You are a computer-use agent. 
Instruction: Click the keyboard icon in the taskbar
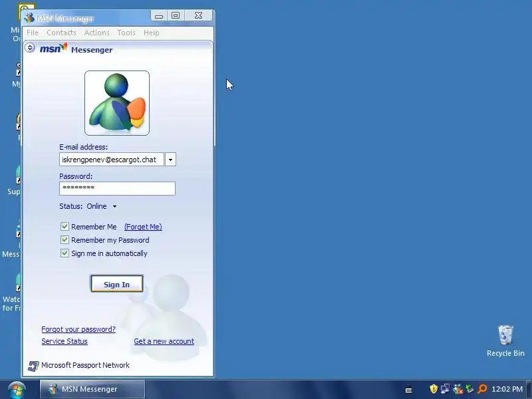(x=409, y=390)
